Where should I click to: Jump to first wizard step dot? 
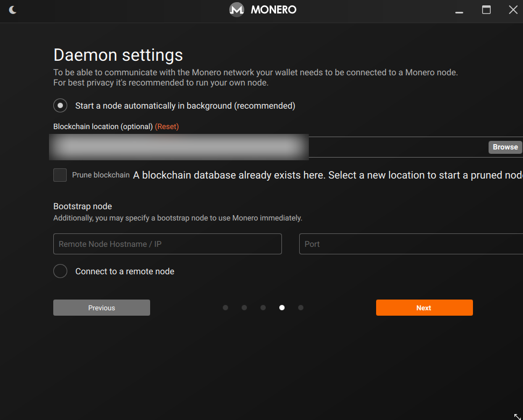[225, 308]
